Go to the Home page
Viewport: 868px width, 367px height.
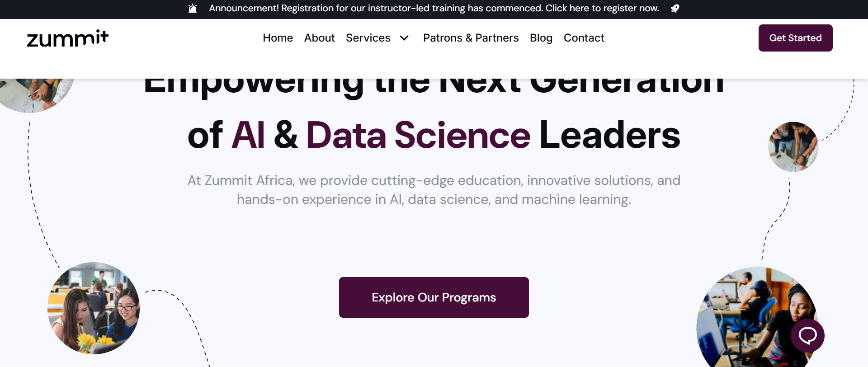[278, 38]
